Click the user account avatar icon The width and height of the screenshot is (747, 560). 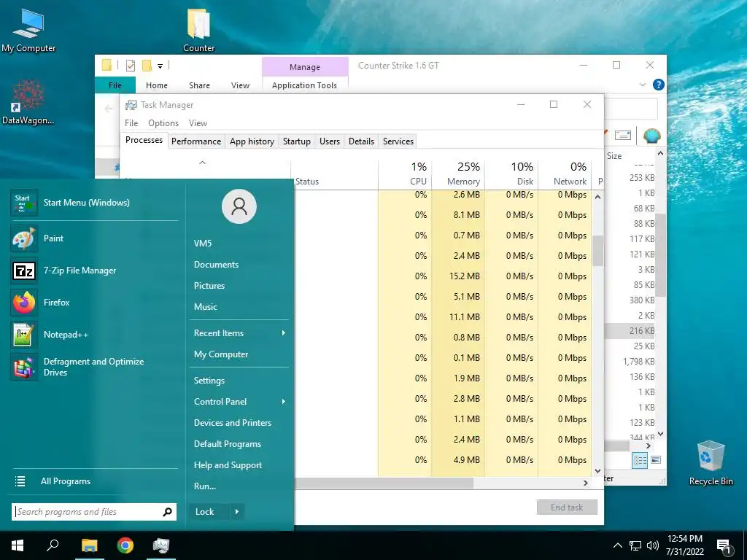[239, 206]
